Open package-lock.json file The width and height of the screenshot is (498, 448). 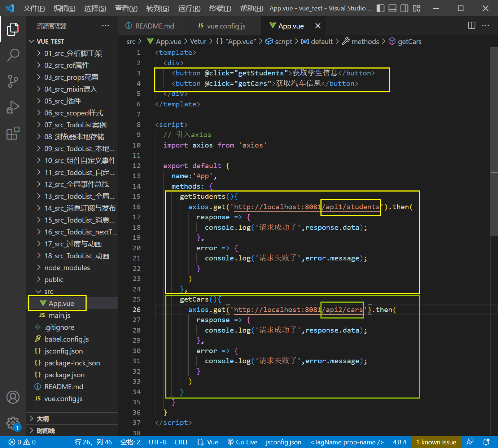72,363
